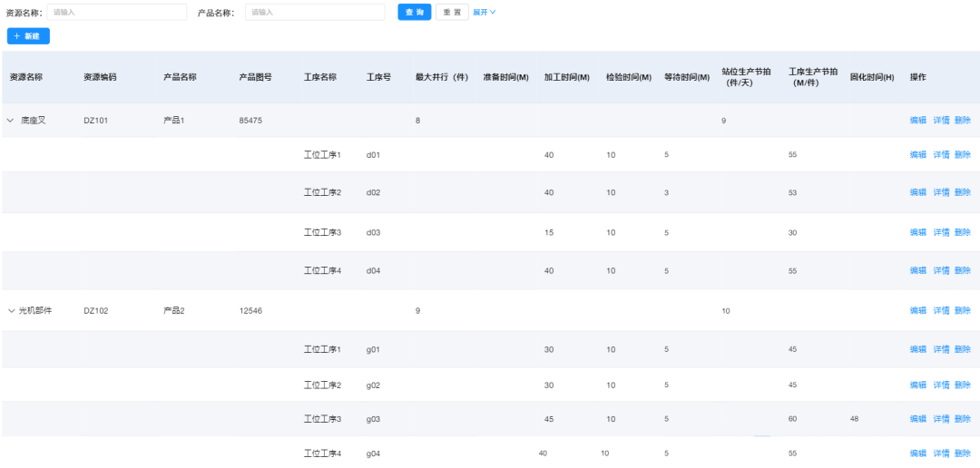The width and height of the screenshot is (980, 468).
Task: Click the 重置 reset button
Action: click(x=452, y=12)
